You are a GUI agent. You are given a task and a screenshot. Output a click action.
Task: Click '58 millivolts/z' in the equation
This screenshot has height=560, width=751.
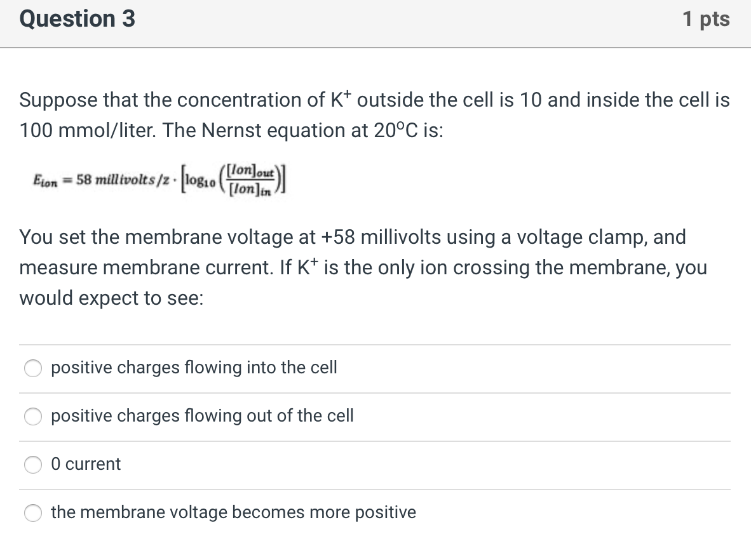[123, 181]
